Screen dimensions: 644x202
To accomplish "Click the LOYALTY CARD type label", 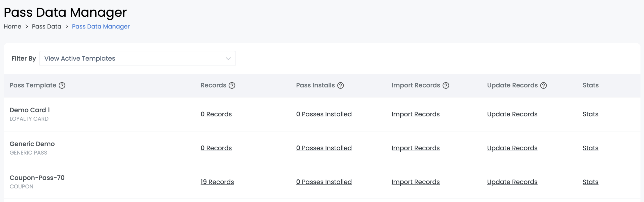I will pos(29,119).
